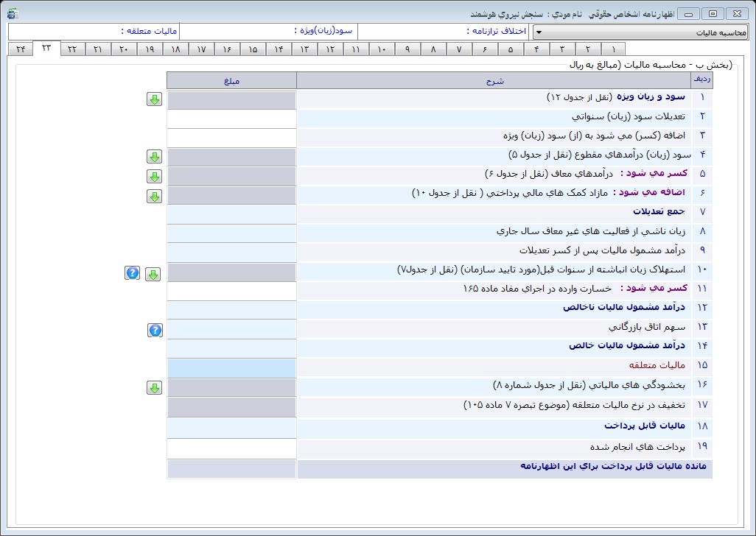Click header label مالیات متعلقه at top
This screenshot has width=756, height=536.
[x=149, y=32]
